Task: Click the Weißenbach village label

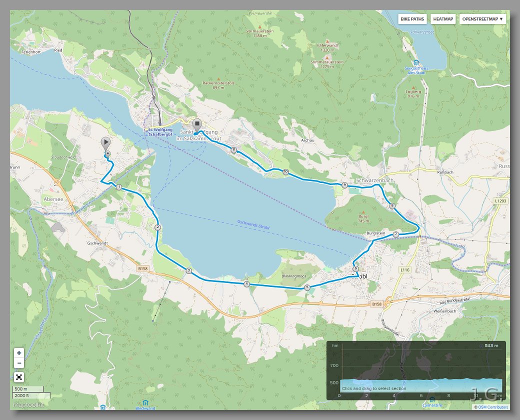Action: click(444, 311)
